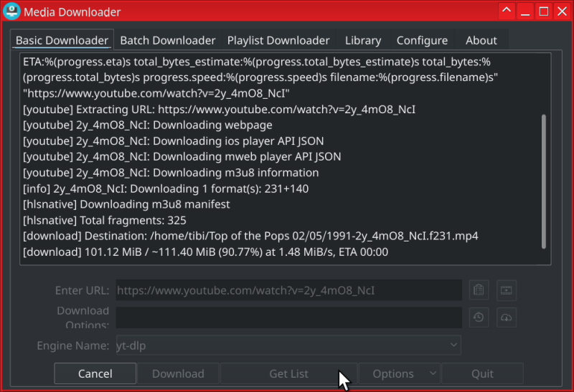Click inside the Download Options field
Screen dimensions: 574x392
[x=288, y=317]
